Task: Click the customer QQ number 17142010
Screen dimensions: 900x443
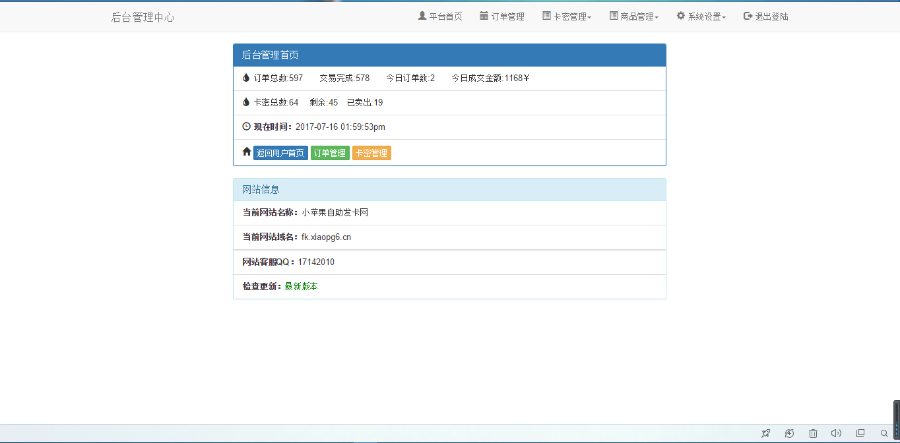Action: click(x=316, y=262)
